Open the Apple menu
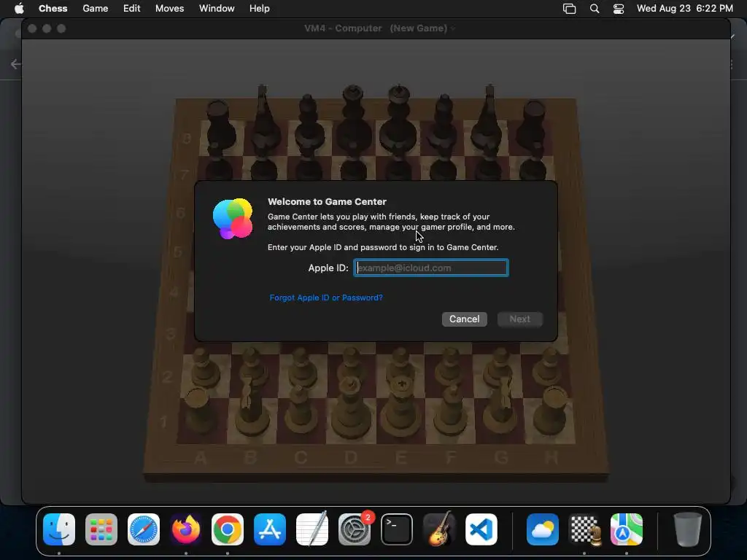Image resolution: width=747 pixels, height=560 pixels. pyautogui.click(x=19, y=9)
